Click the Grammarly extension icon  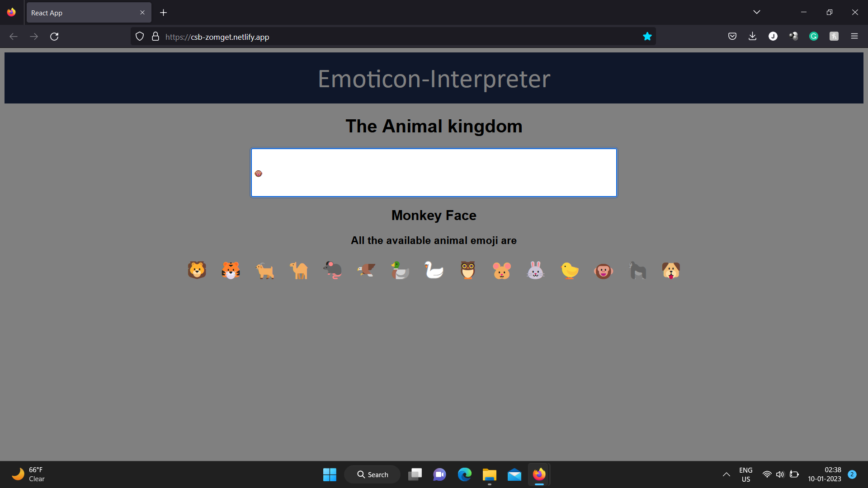814,36
